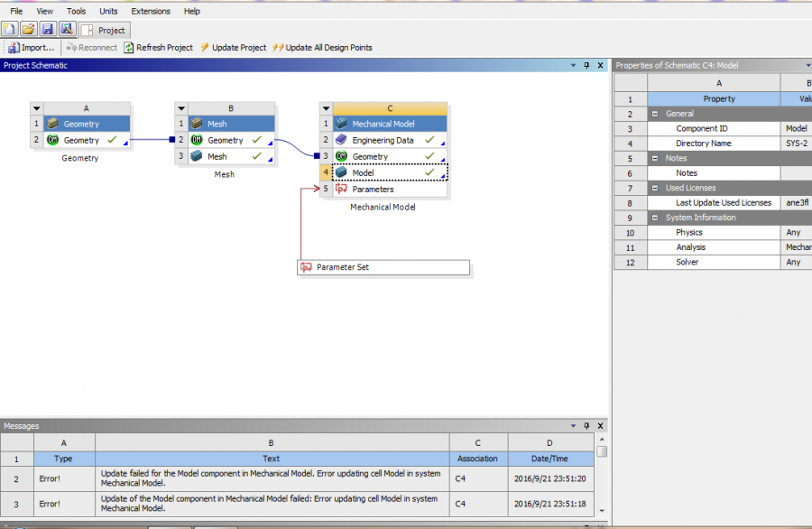The height and width of the screenshot is (529, 812).
Task: Close the Messages panel
Action: (x=601, y=426)
